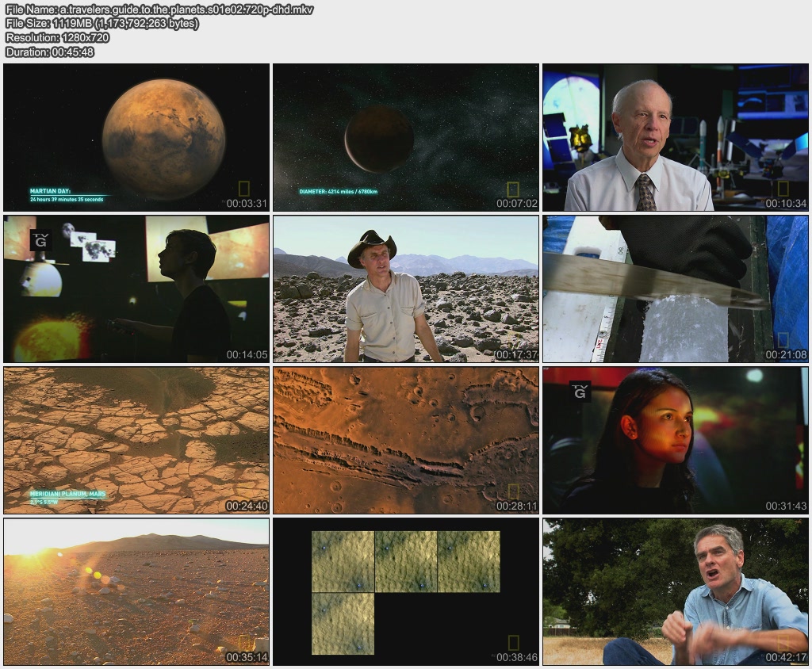Click the yellow logo on the four-tile satellite image thumbnail
Image resolution: width=812 pixels, height=669 pixels.
pos(513,643)
